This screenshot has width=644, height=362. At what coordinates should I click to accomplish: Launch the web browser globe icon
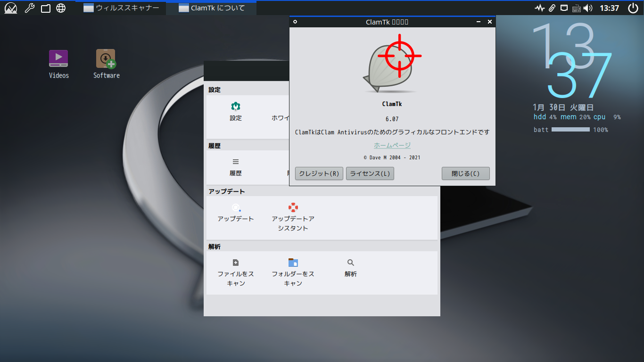tap(61, 8)
